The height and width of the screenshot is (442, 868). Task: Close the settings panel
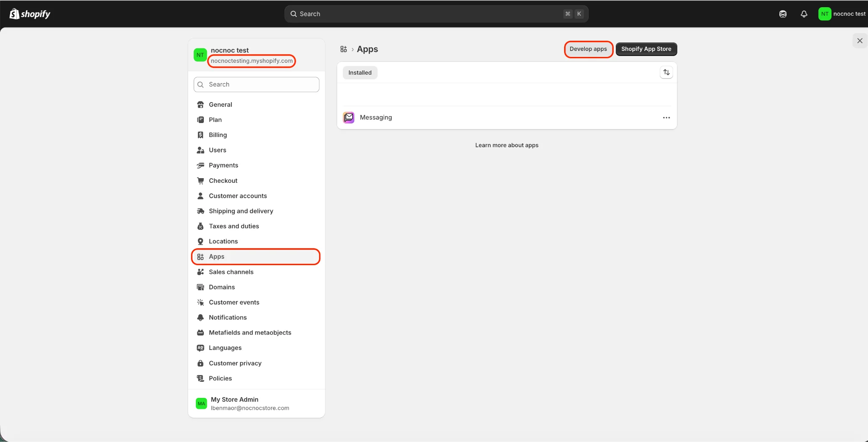click(860, 41)
